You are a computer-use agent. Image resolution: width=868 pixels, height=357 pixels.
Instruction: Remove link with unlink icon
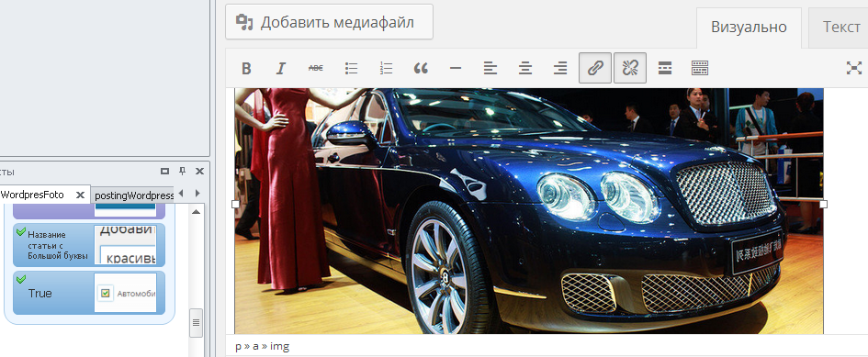(x=630, y=68)
